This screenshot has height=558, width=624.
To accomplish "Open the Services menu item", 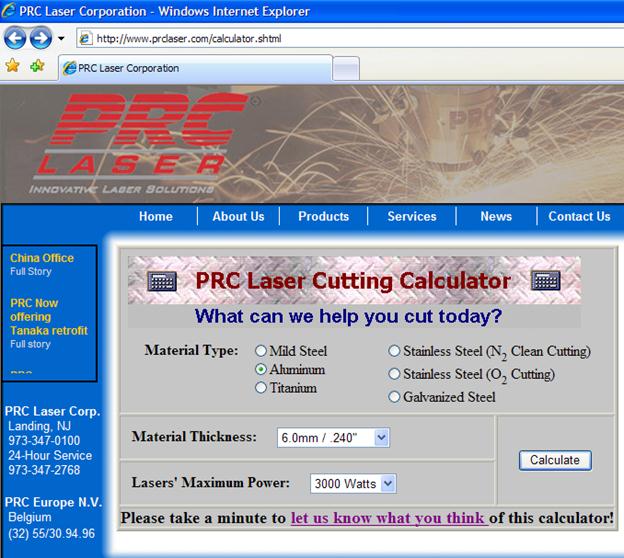I will click(412, 216).
